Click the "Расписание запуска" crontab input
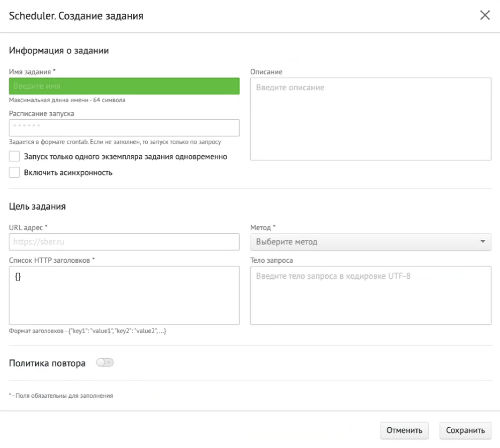The width and height of the screenshot is (500, 448). click(x=124, y=128)
